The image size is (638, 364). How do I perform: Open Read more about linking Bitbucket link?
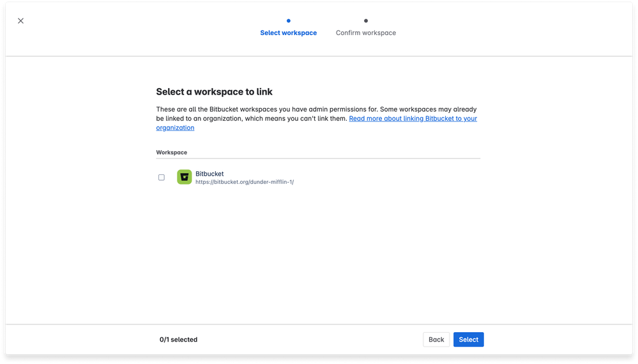[x=413, y=119]
